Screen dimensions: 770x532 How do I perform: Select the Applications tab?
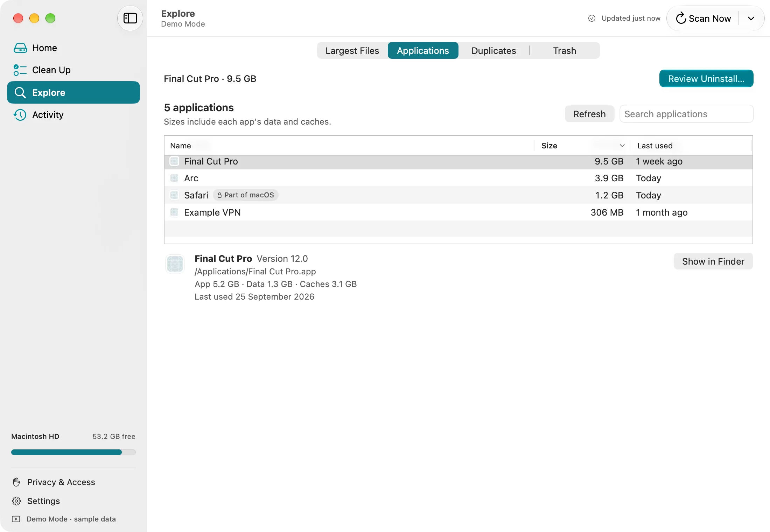[423, 51]
